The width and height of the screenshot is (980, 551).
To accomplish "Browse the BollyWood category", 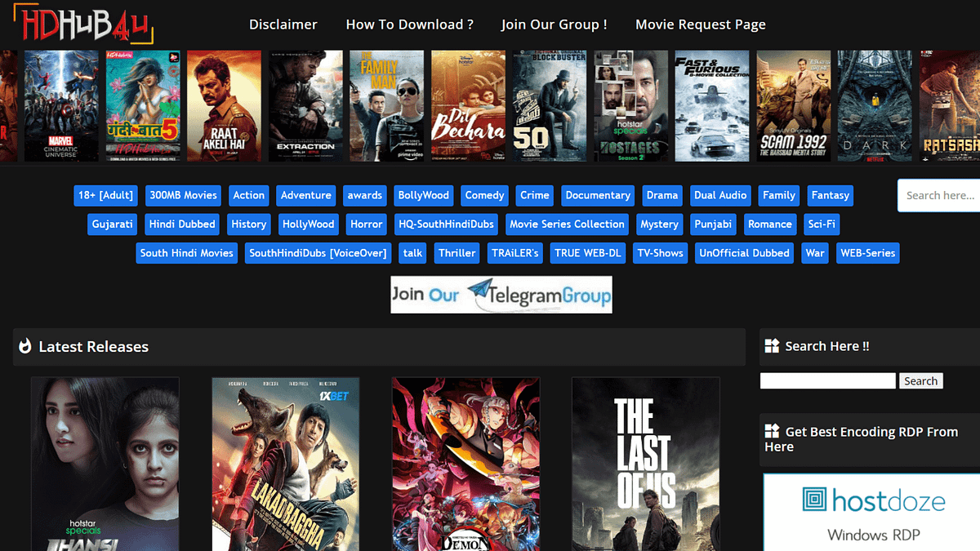I will [424, 196].
